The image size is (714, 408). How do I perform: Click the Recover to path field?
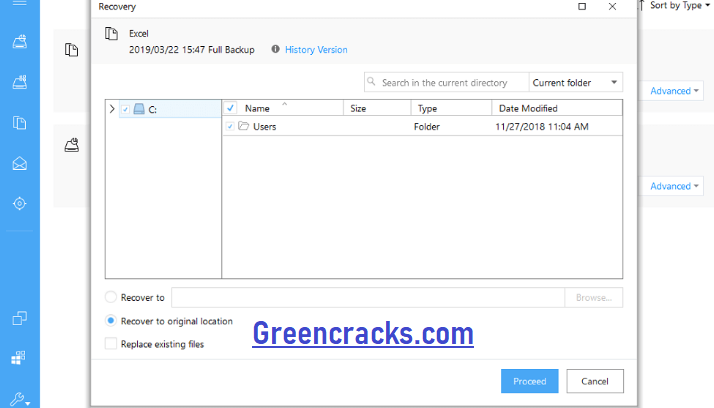(x=368, y=297)
